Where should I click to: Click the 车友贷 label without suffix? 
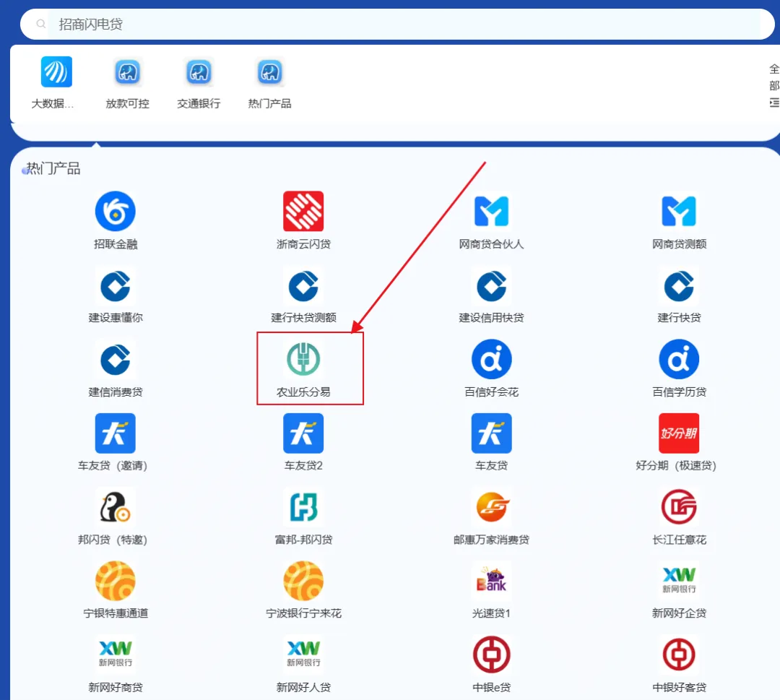pyautogui.click(x=492, y=466)
